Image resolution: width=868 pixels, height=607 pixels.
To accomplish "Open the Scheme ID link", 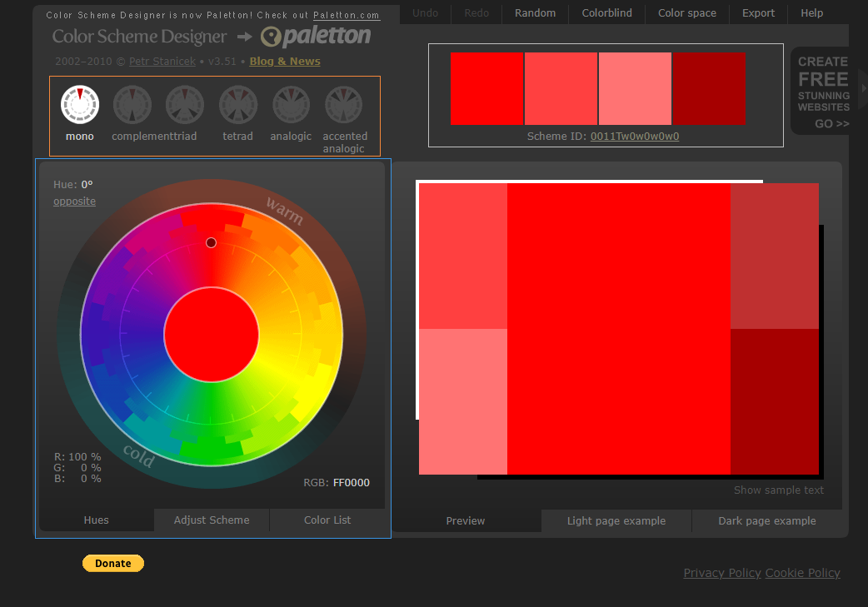I will point(634,137).
